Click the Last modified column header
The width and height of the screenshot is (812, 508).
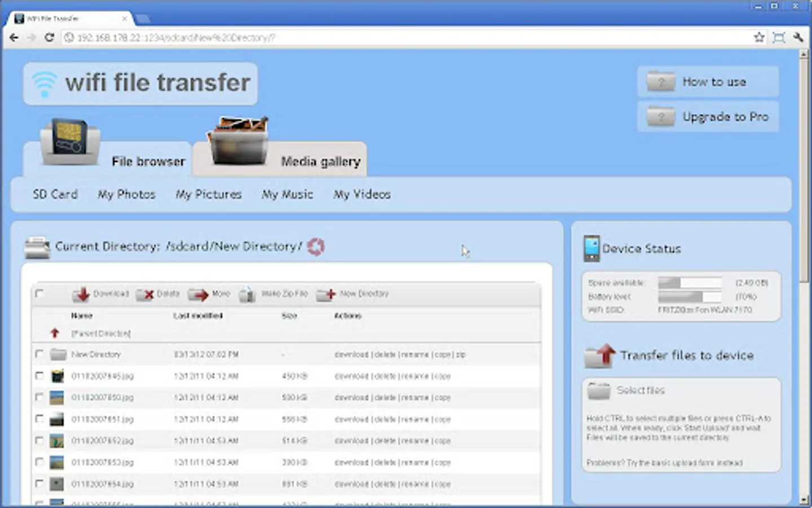tap(198, 316)
